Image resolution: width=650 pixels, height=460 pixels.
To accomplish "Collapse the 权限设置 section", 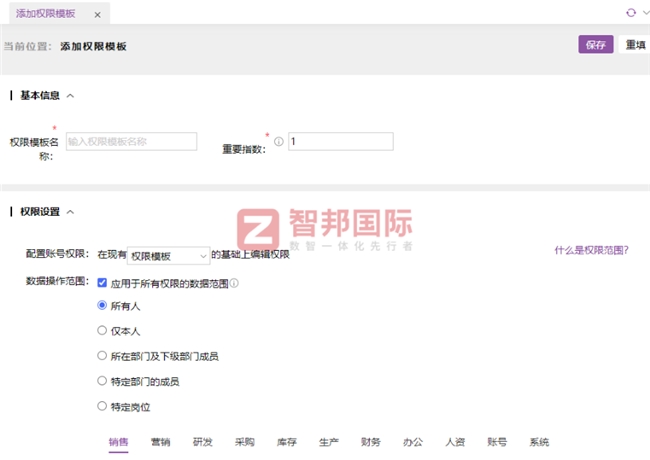I will point(70,212).
